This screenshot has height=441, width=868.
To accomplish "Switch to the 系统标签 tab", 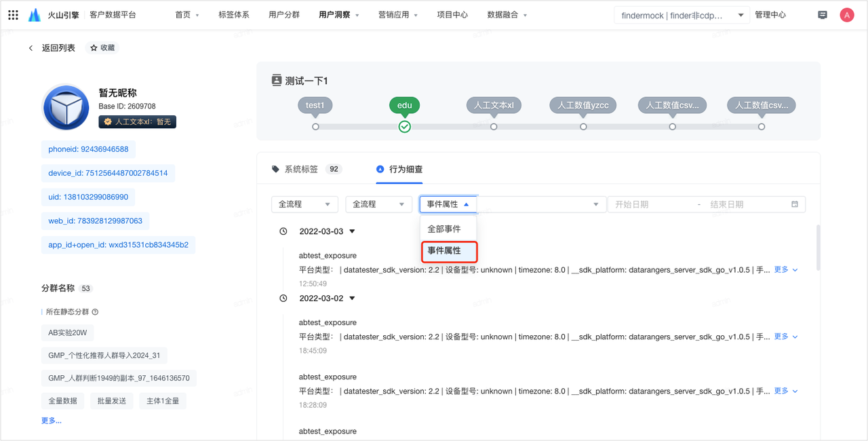I will pos(300,169).
